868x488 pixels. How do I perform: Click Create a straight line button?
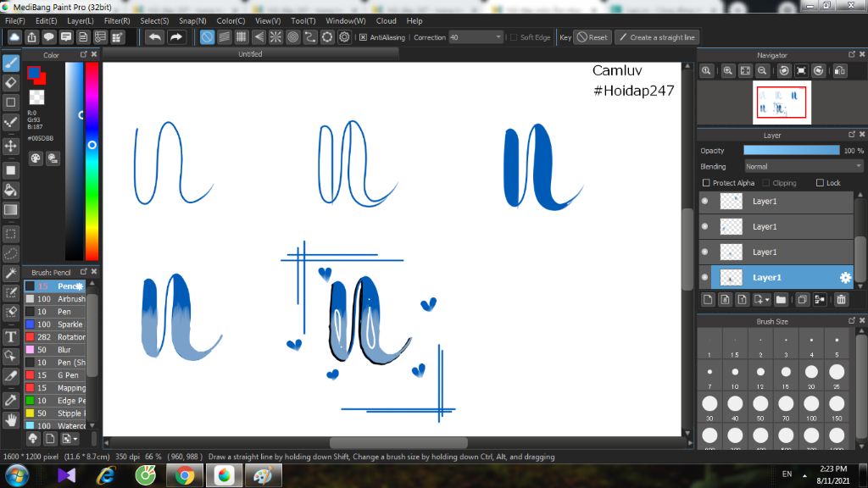657,37
